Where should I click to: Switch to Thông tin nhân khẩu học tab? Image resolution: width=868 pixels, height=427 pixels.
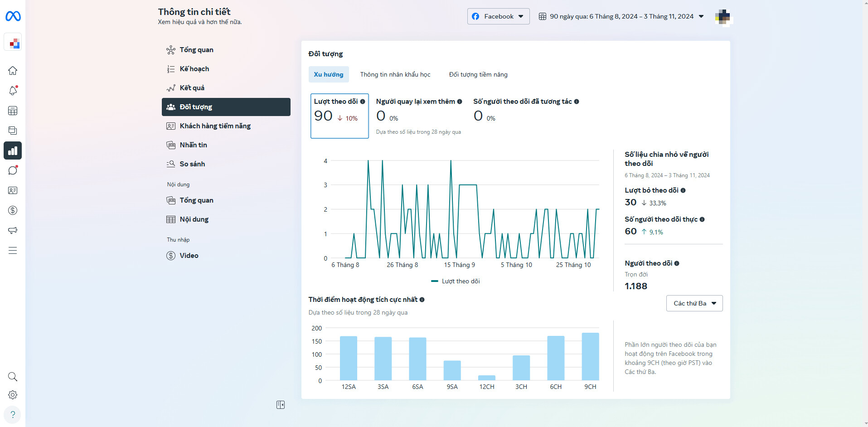click(395, 74)
